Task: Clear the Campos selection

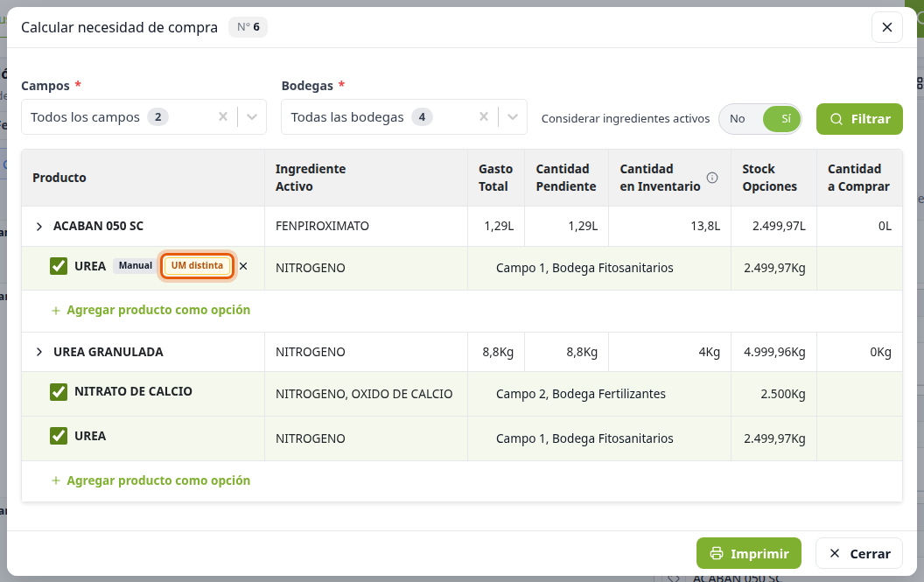Action: click(x=223, y=116)
